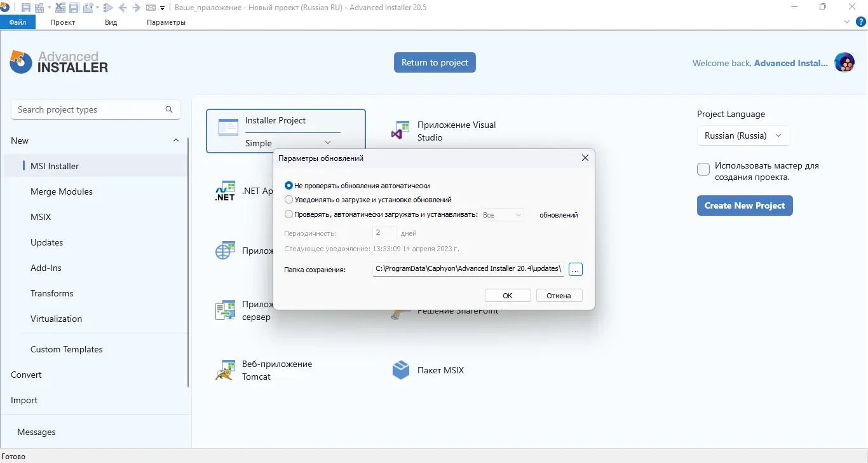Open the .NET Application project type
This screenshot has height=463, width=868.
click(226, 190)
